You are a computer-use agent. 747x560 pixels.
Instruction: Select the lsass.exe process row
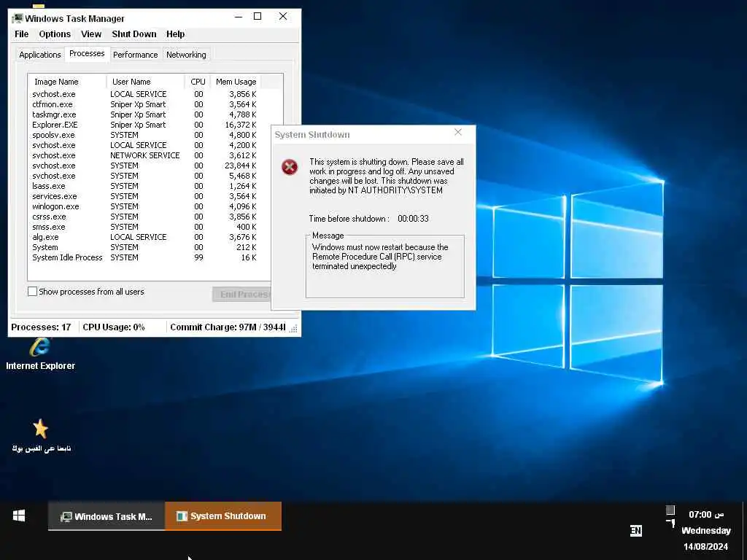[x=144, y=186]
